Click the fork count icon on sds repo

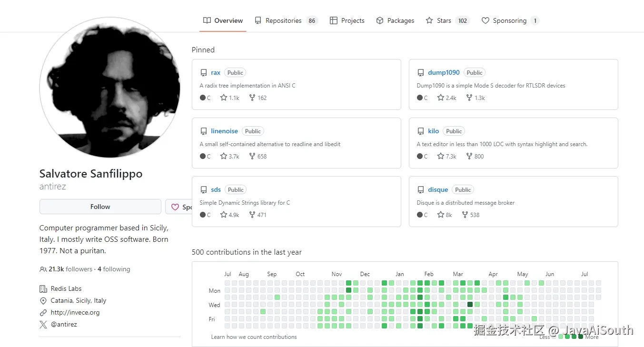pos(252,215)
